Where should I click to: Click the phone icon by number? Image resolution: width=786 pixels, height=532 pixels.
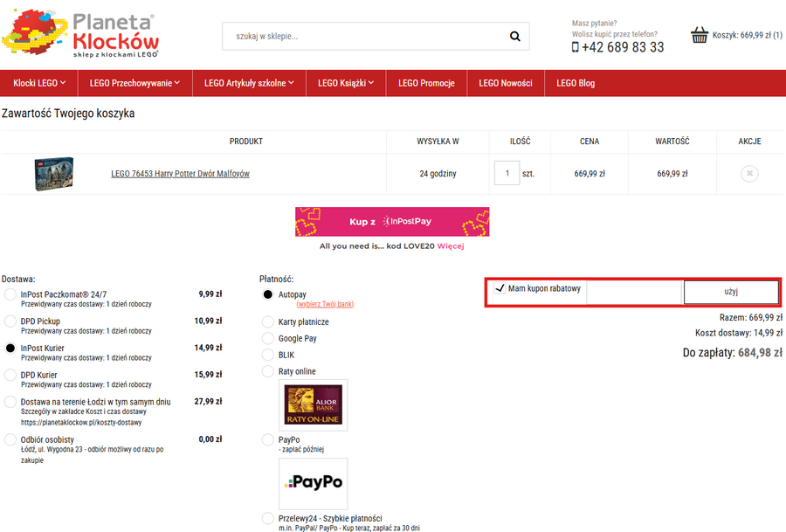[576, 47]
